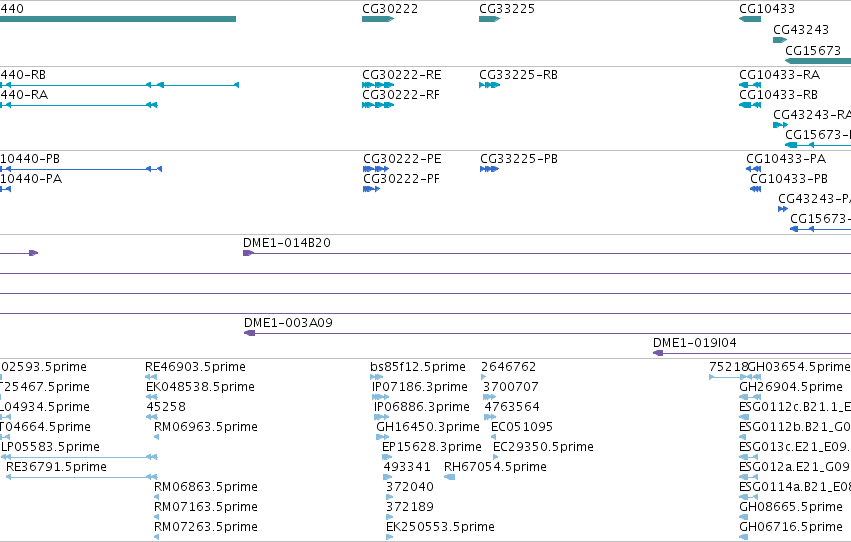This screenshot has height=542, width=851.
Task: Select transcript CG10433-RB
Action: 750,105
